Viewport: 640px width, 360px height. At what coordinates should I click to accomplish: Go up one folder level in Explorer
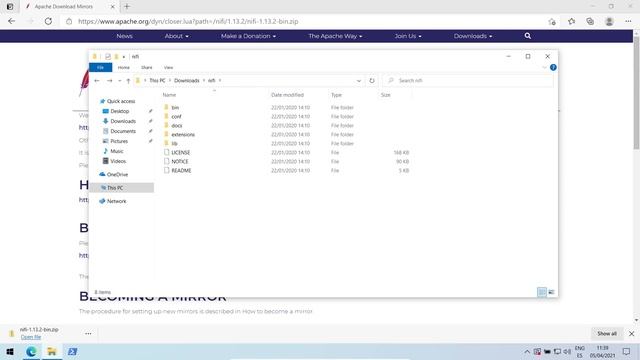tap(128, 81)
